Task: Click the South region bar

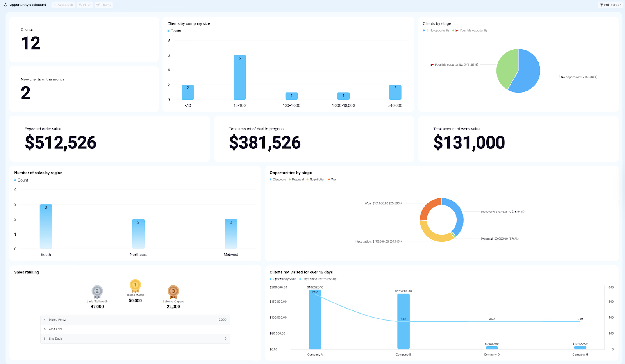Action: point(46,227)
